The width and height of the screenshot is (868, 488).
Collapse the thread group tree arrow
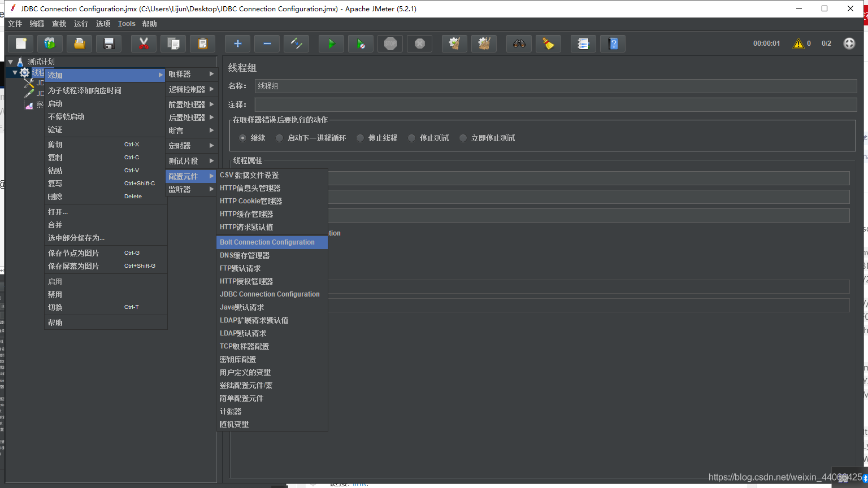(x=15, y=72)
